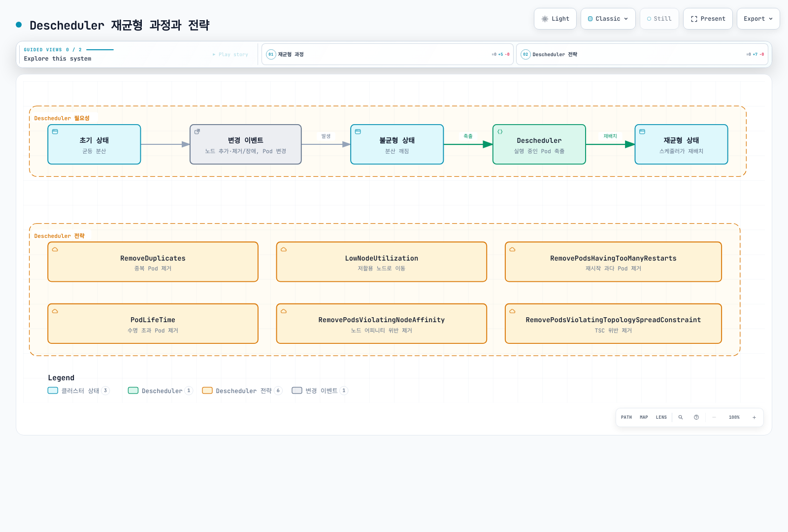788x532 pixels.
Task: Open diagram search magnifier icon
Action: point(681,417)
